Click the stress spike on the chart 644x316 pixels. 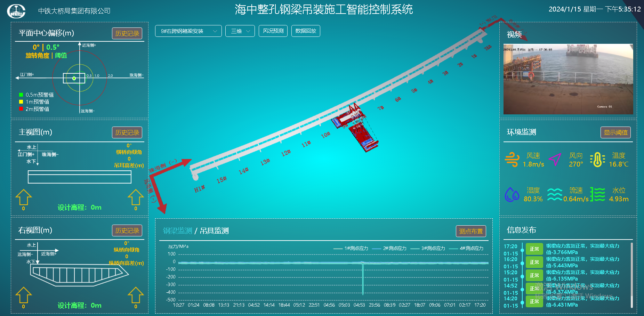[363, 279]
